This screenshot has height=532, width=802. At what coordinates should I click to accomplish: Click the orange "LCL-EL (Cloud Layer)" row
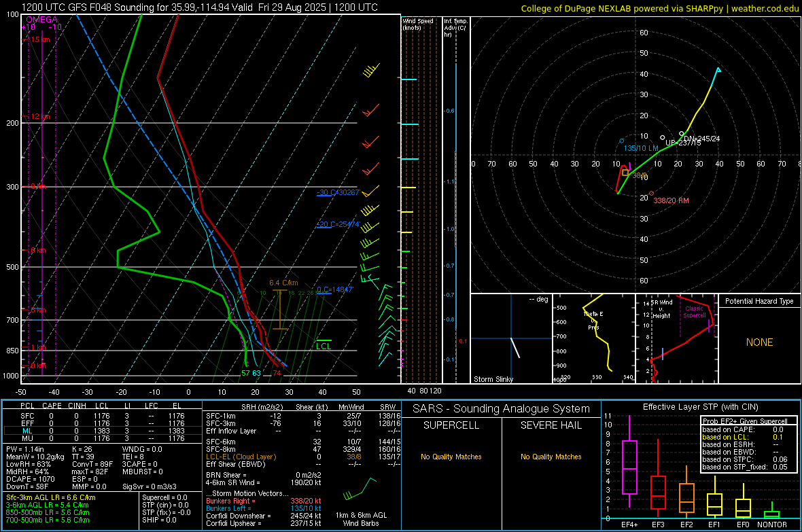241,457
